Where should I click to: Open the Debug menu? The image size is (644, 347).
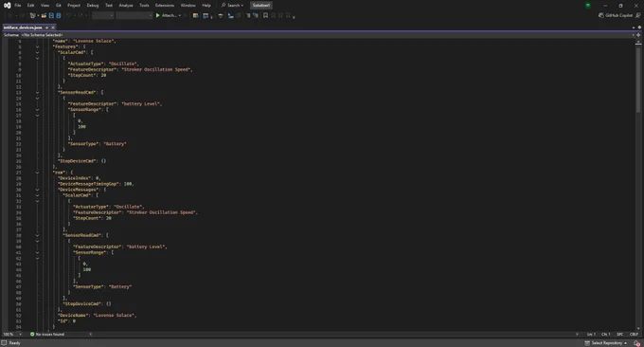(x=93, y=6)
